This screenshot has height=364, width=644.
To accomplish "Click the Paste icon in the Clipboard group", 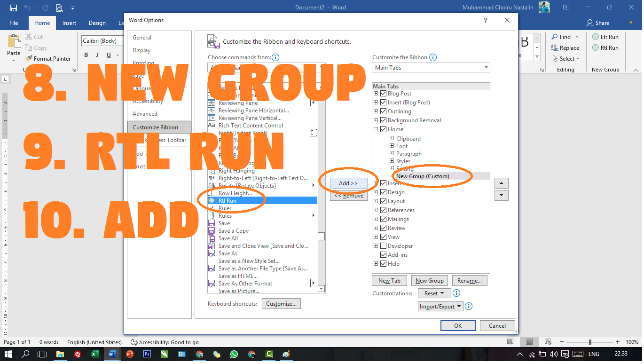I will pyautogui.click(x=14, y=41).
